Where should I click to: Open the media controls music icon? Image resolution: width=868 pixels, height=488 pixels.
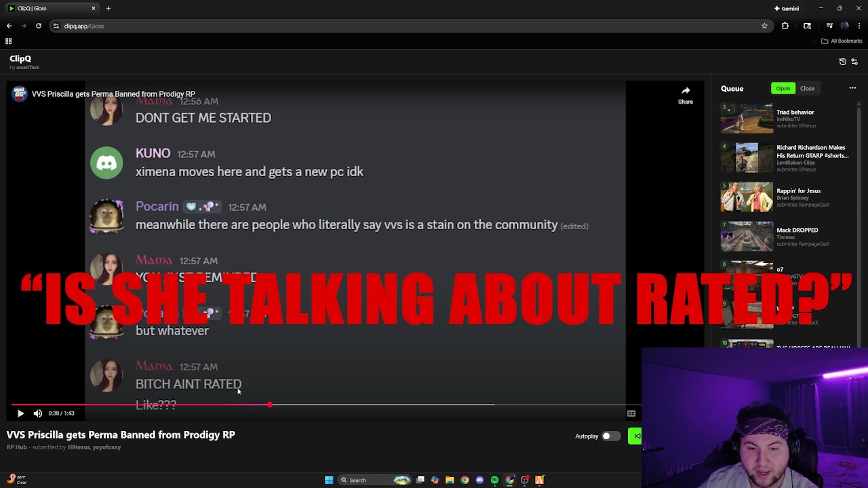coord(829,26)
